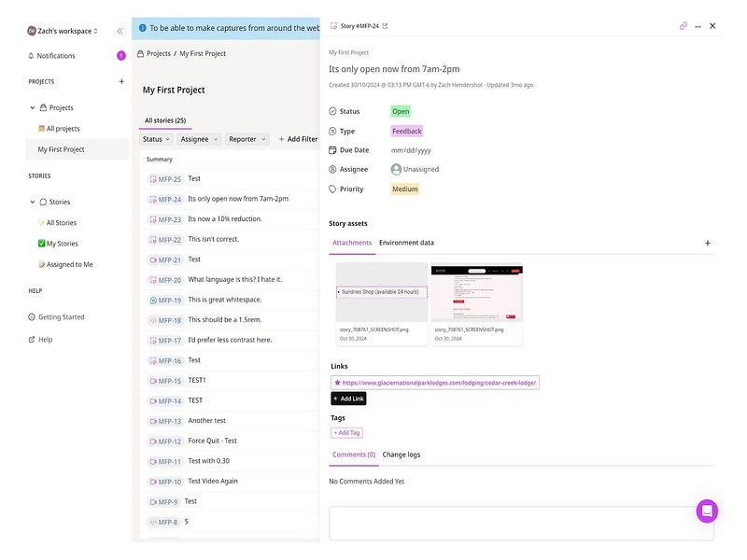The image size is (747, 560).
Task: Collapse the Stories tree section
Action: point(33,202)
